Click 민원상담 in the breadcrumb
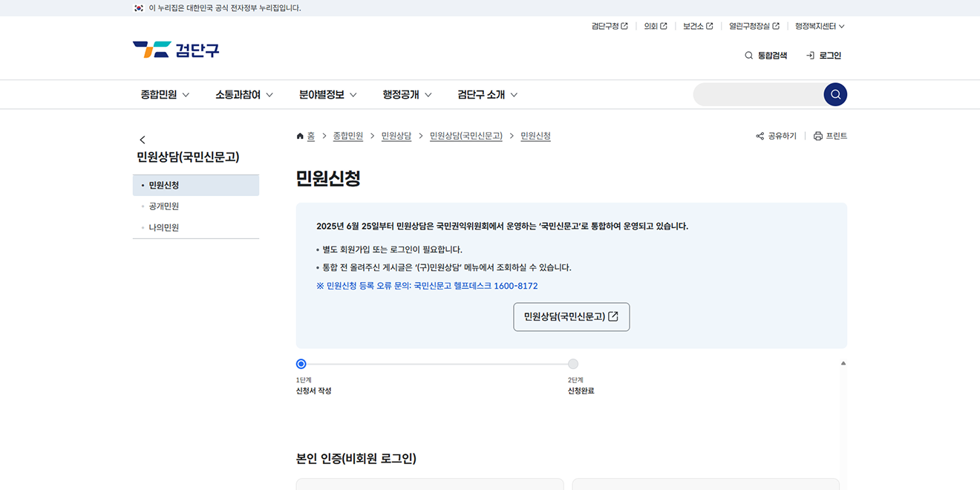Image resolution: width=980 pixels, height=490 pixels. 396,136
